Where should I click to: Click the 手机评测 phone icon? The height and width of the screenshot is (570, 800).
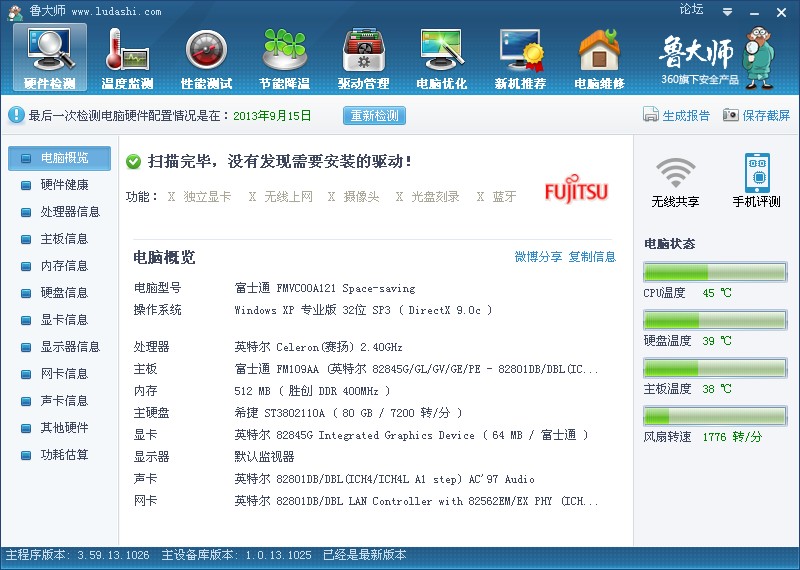point(757,182)
